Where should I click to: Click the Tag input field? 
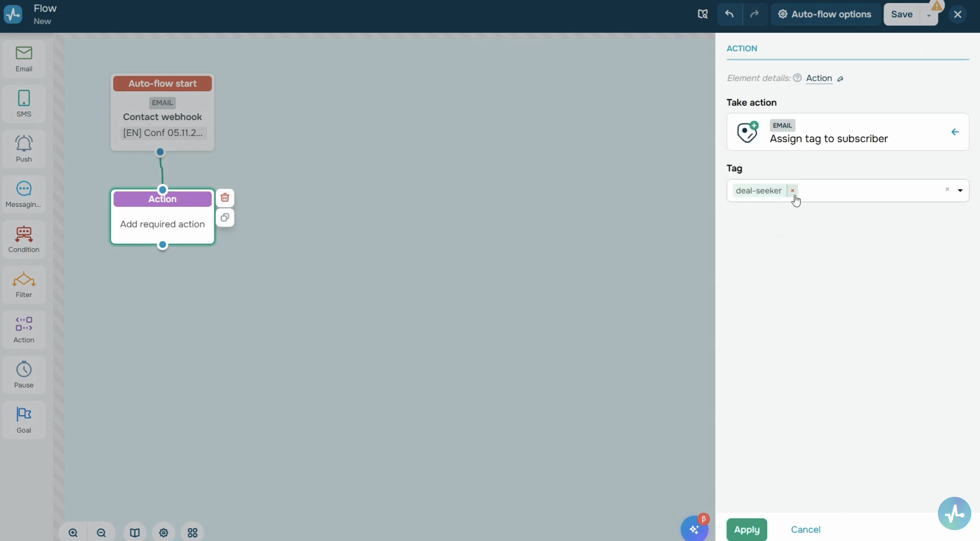tap(848, 190)
